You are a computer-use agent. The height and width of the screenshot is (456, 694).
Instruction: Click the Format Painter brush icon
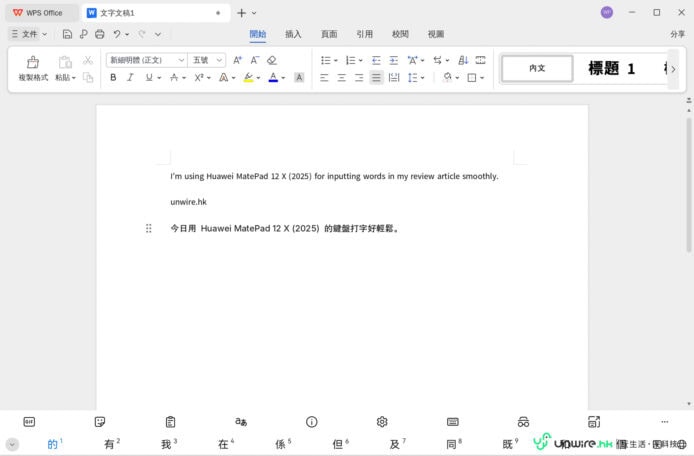click(33, 62)
